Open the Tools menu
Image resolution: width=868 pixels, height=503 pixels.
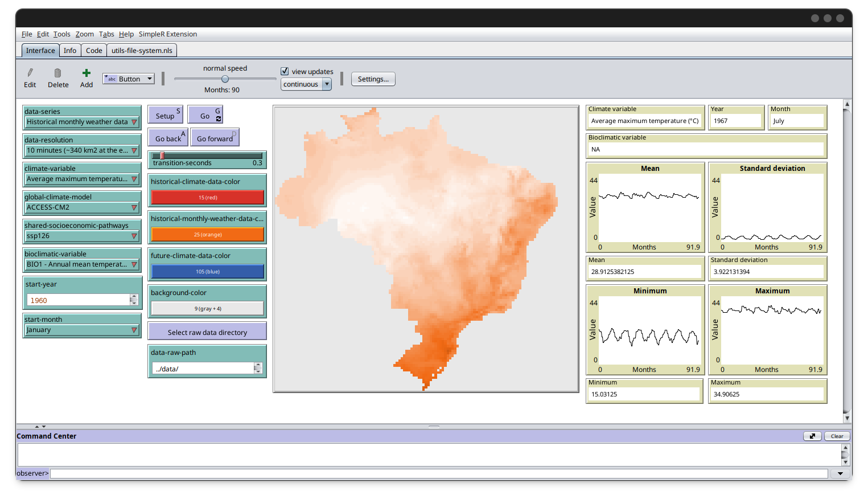click(x=62, y=34)
